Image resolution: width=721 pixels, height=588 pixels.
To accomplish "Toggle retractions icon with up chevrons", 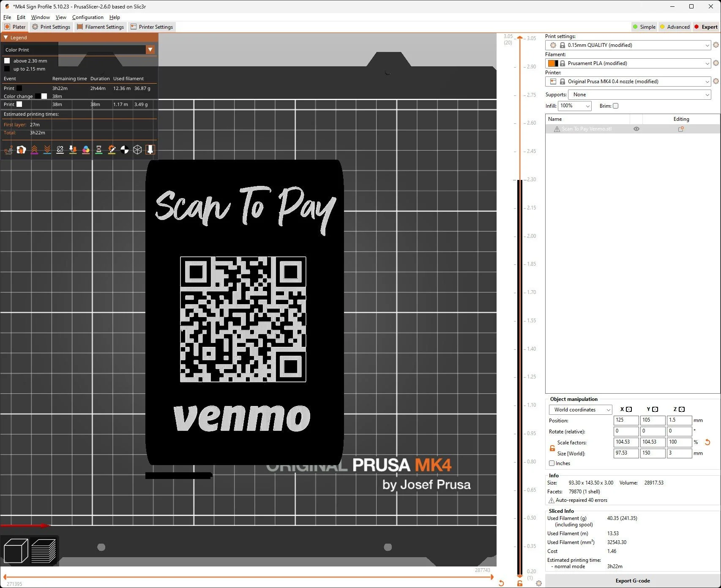I will [34, 150].
